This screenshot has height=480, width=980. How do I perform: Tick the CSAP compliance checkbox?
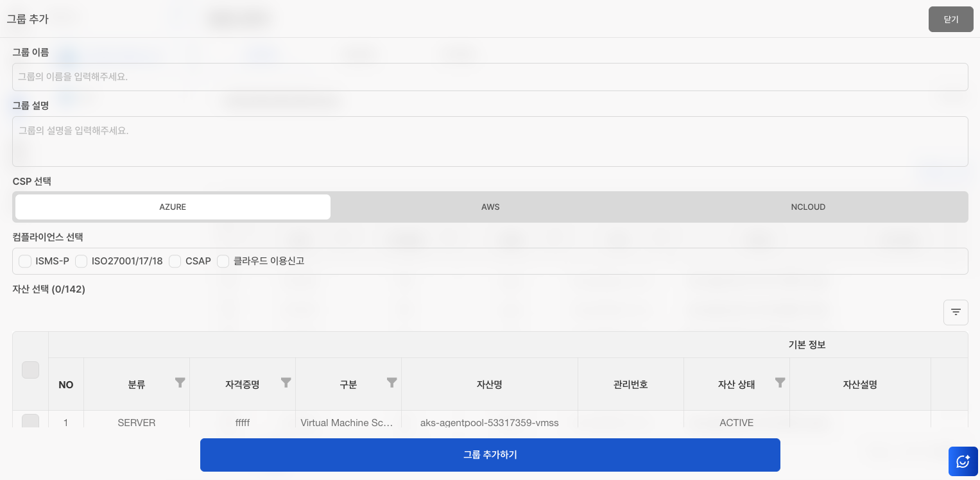tap(175, 261)
